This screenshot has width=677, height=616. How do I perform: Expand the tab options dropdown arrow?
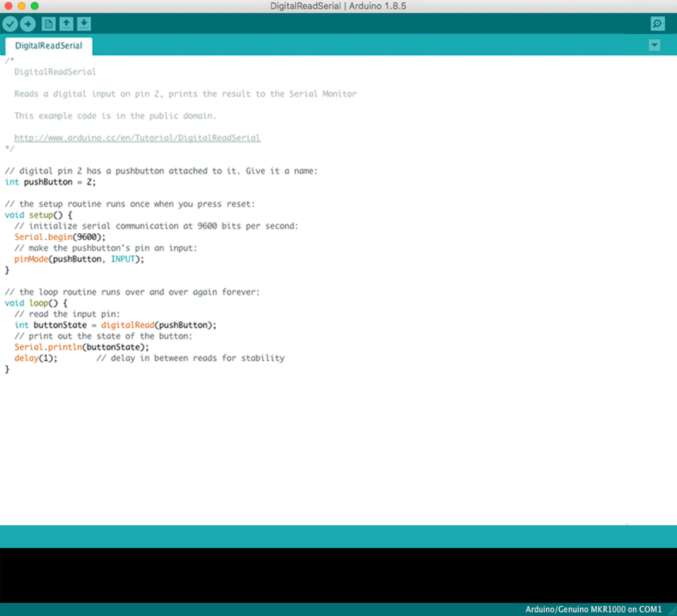coord(655,45)
